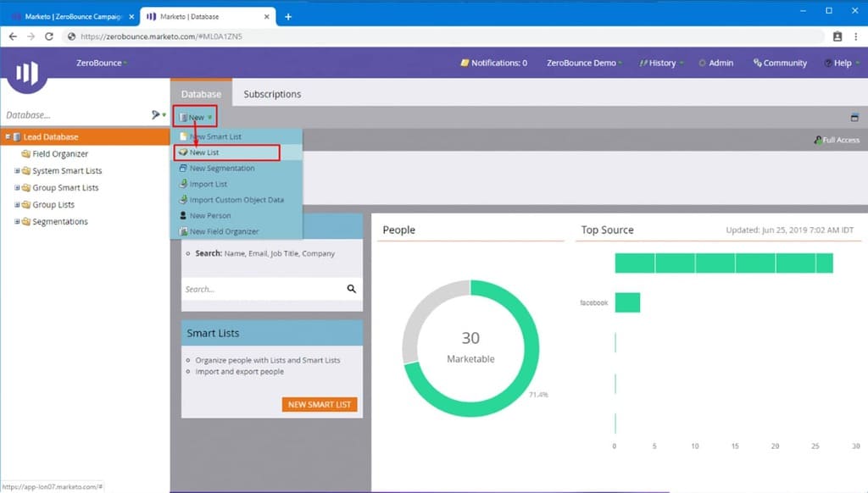Click the browser address bar URL
Image resolution: width=868 pixels, height=493 pixels.
point(161,36)
